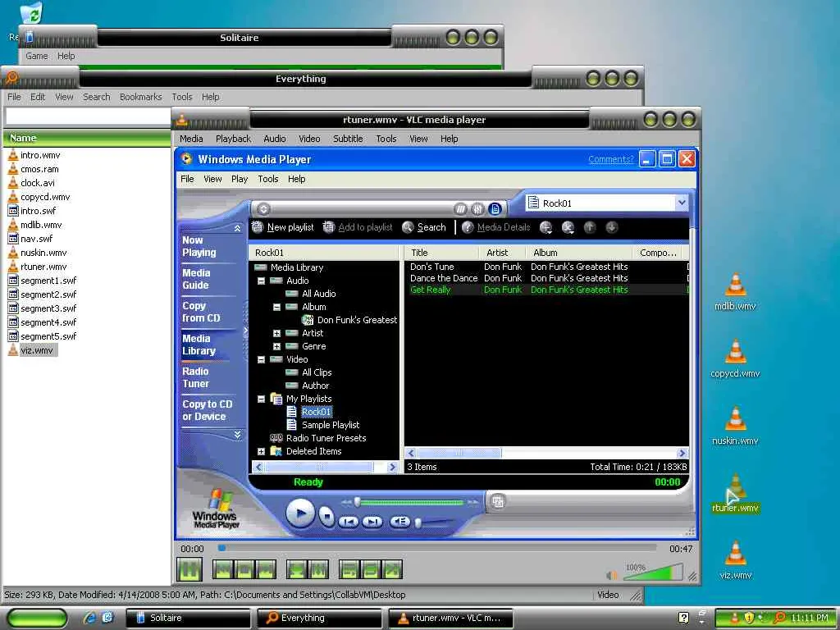Image resolution: width=840 pixels, height=630 pixels.
Task: Click the Comments? link
Action: coord(610,159)
